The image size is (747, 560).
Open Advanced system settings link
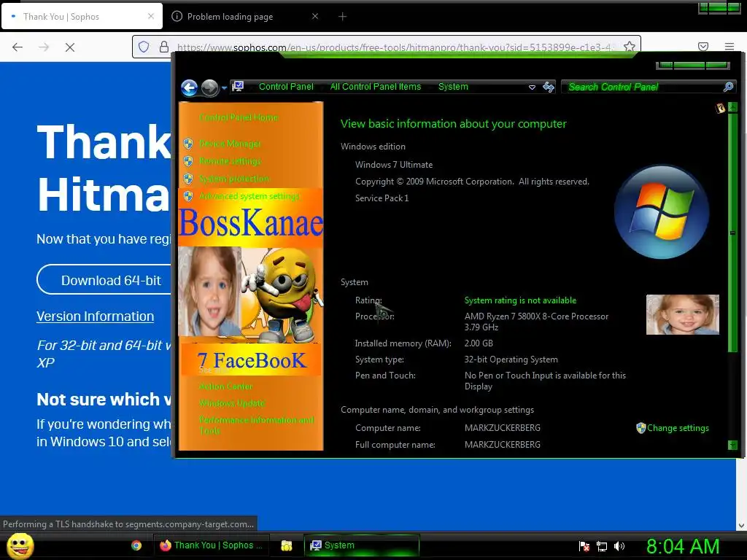[249, 195]
